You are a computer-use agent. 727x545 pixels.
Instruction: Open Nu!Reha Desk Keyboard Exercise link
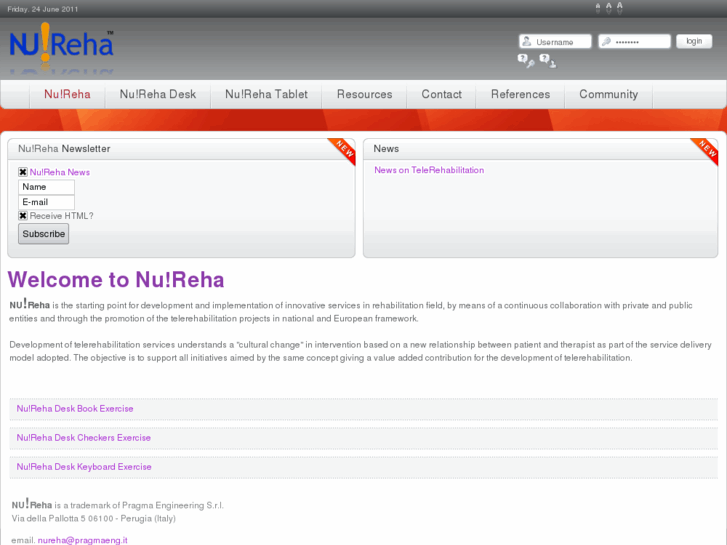pyautogui.click(x=84, y=467)
